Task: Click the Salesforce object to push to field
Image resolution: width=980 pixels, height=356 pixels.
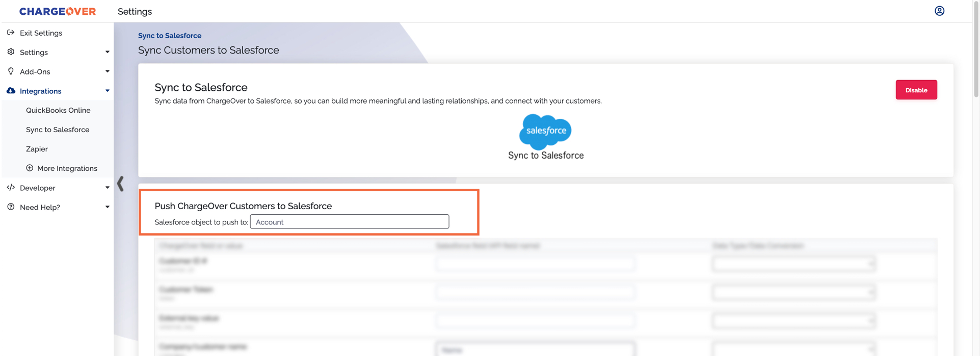Action: (x=350, y=222)
